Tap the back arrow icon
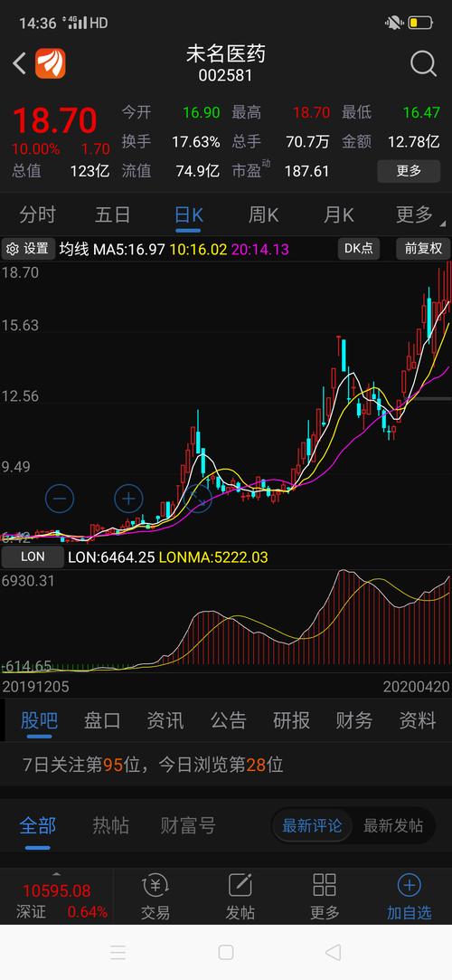The width and height of the screenshot is (452, 980). coord(19,63)
